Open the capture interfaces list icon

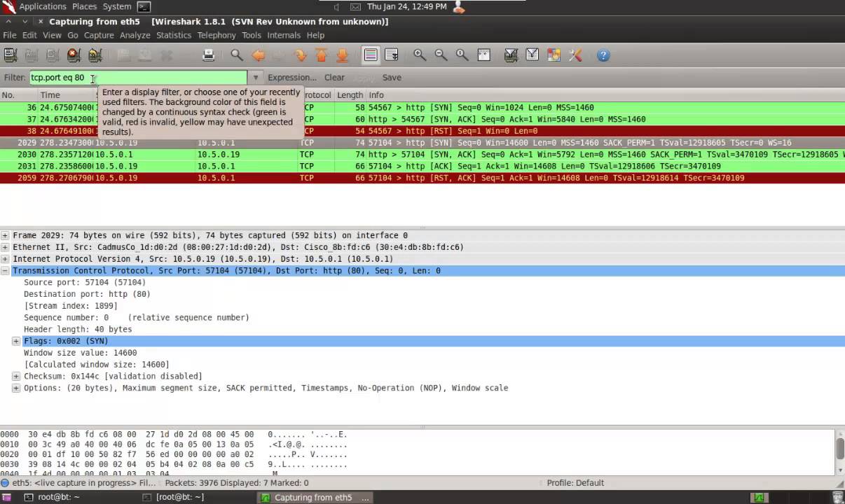(x=10, y=55)
